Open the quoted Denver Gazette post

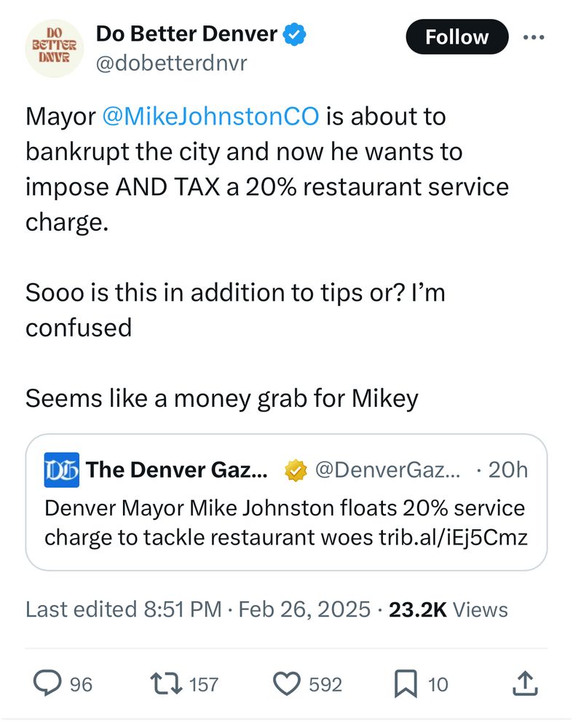[x=286, y=502]
